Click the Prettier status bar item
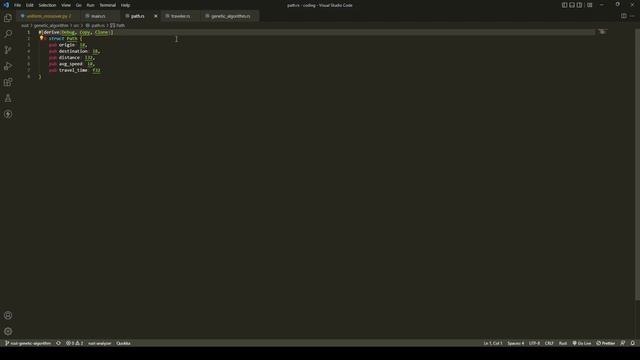This screenshot has height=360, width=640. pos(606,343)
